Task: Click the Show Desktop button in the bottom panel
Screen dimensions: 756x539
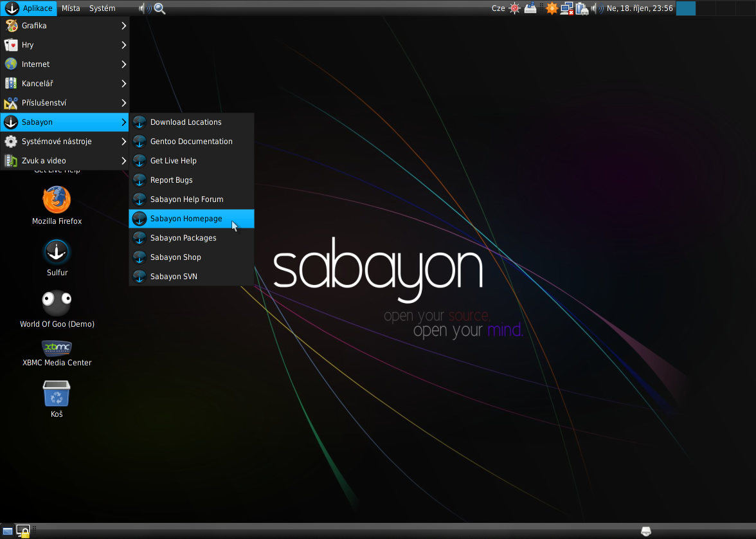Action: click(x=8, y=531)
